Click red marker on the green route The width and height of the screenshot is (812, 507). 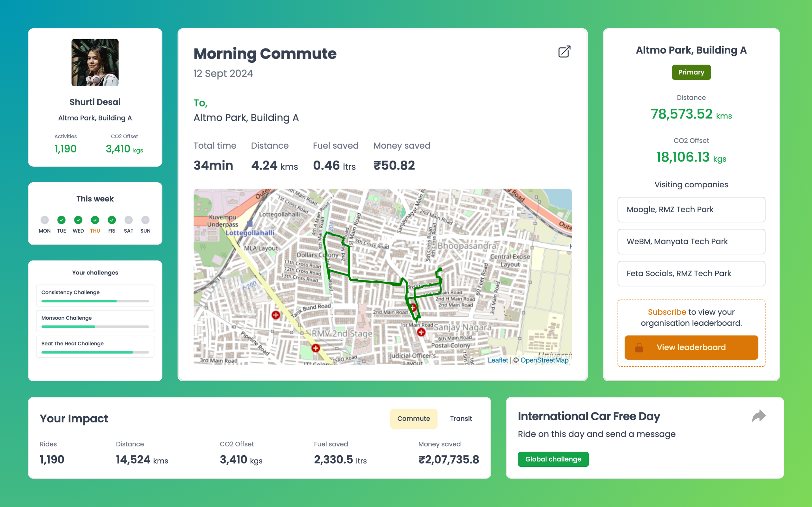(413, 307)
